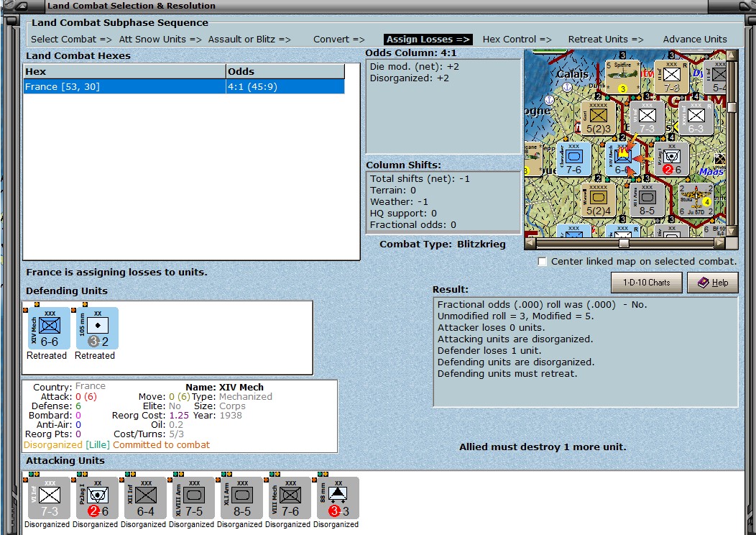
Task: Click the Stuka Ju 87D aircraft on map
Action: pos(696,200)
